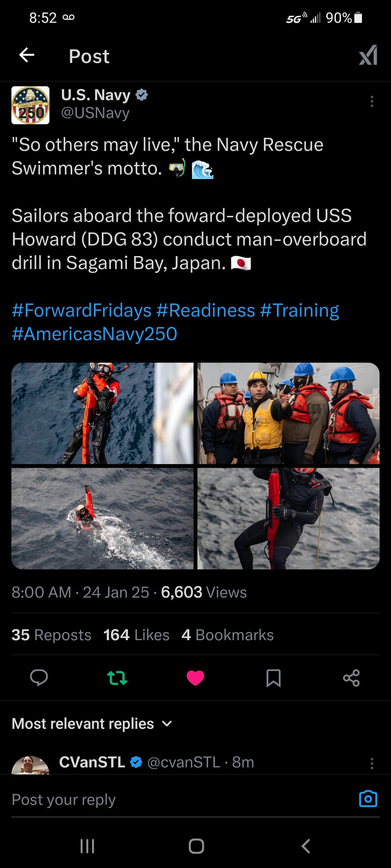Toggle the pink heart like button
This screenshot has width=391, height=868.
coord(195,678)
